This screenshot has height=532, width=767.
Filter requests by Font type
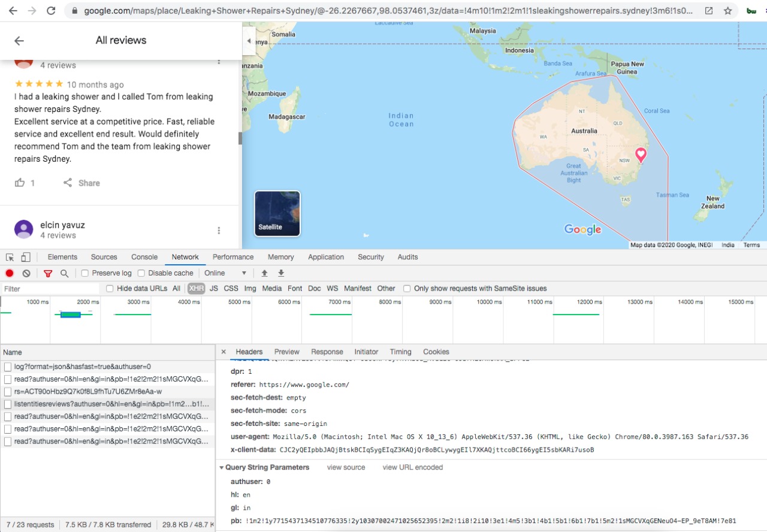295,289
